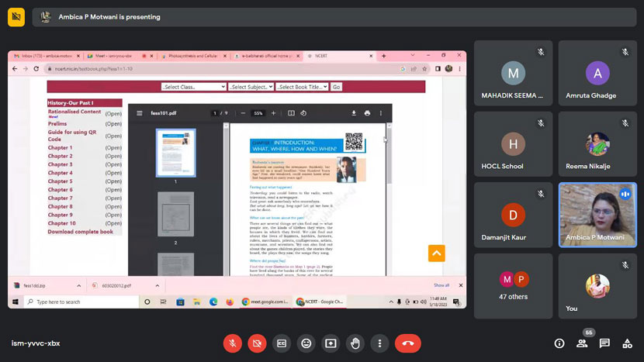644x362 pixels.
Task: Expand 603020012.pdf download options chevron
Action: pyautogui.click(x=158, y=286)
